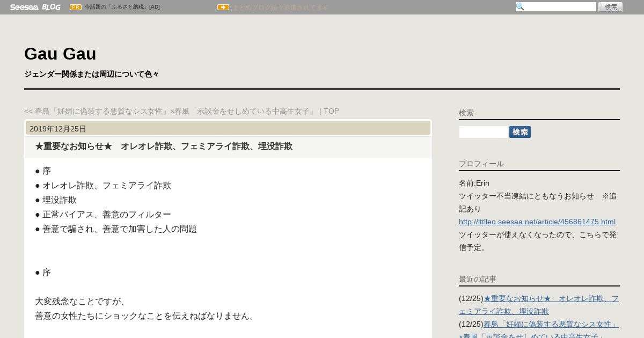Open the lttlleo.seesaa.net article URL

[x=537, y=222]
